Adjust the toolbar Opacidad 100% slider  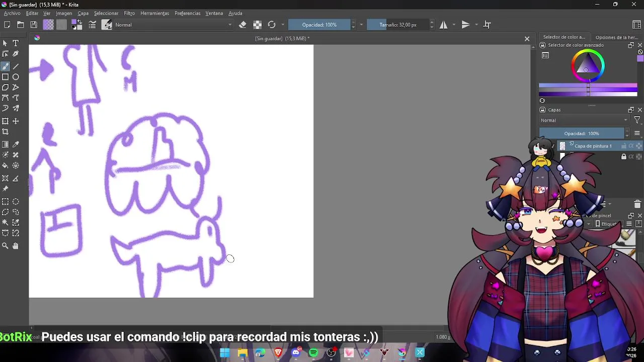pos(319,25)
